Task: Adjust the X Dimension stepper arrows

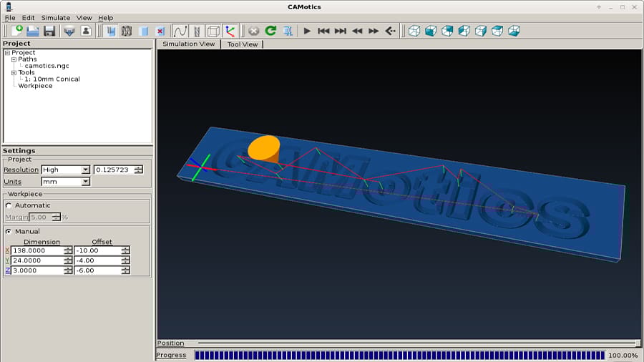Action: [x=68, y=250]
